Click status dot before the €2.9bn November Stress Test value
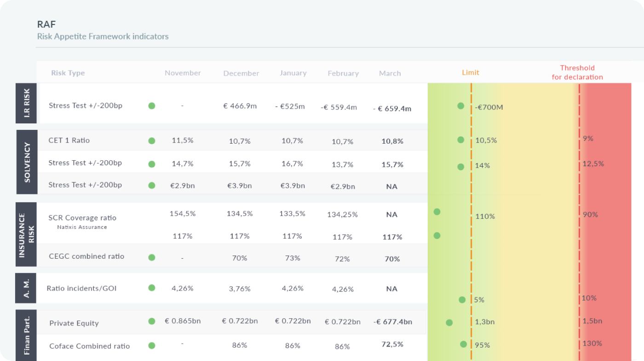 point(152,186)
